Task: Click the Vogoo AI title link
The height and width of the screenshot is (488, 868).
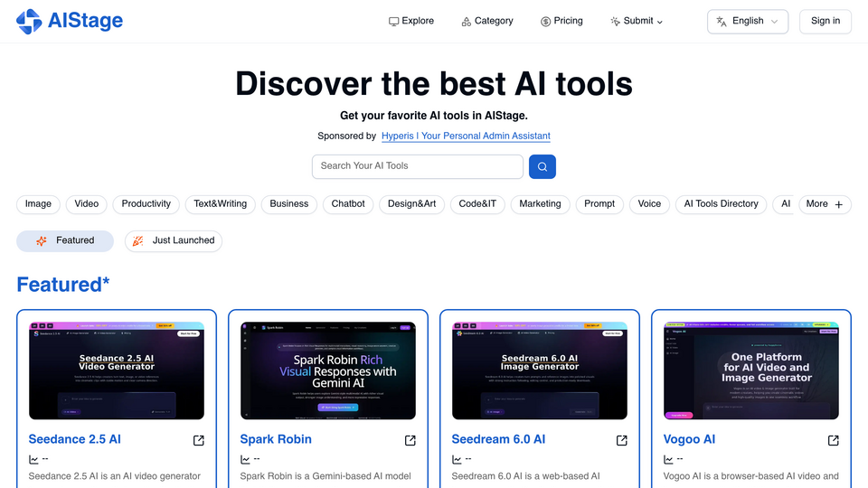Action: 689,439
